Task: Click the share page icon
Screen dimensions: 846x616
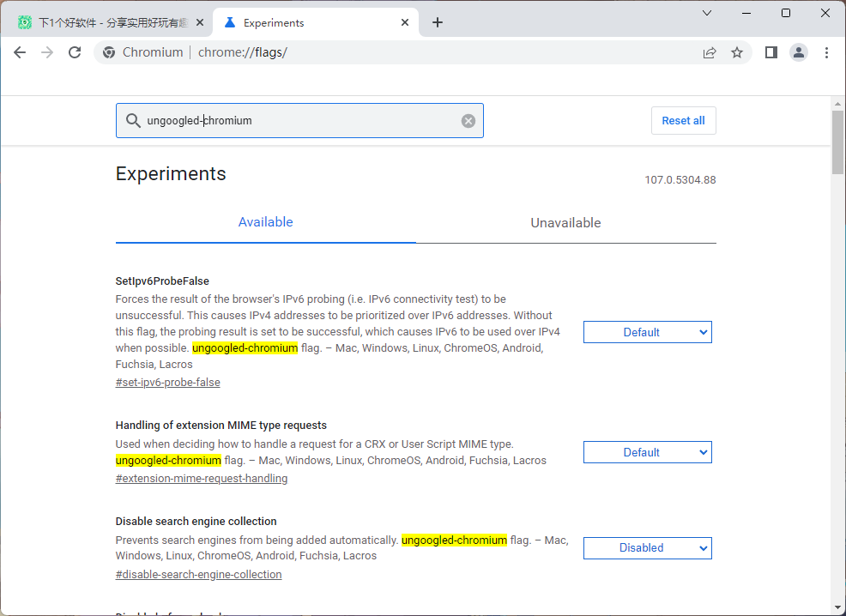Action: [x=710, y=52]
